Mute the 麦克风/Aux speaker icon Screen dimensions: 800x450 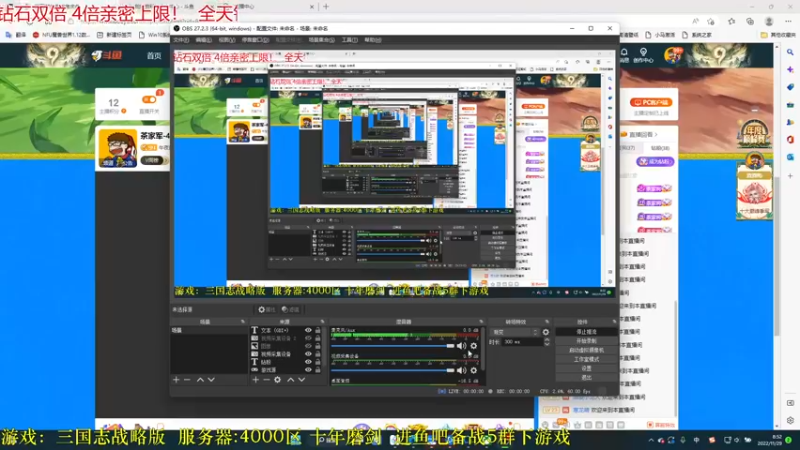pos(461,346)
